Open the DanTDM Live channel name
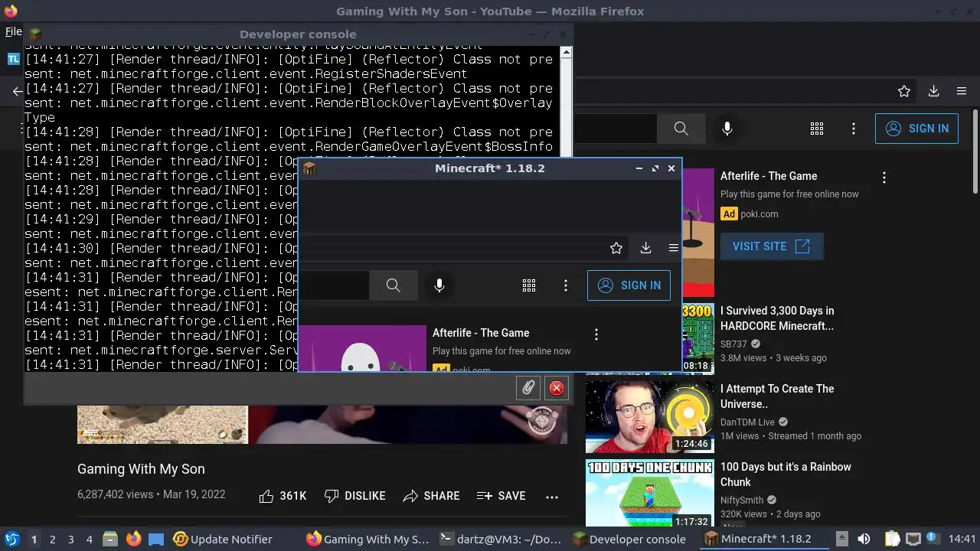Image resolution: width=980 pixels, height=551 pixels. [x=748, y=422]
